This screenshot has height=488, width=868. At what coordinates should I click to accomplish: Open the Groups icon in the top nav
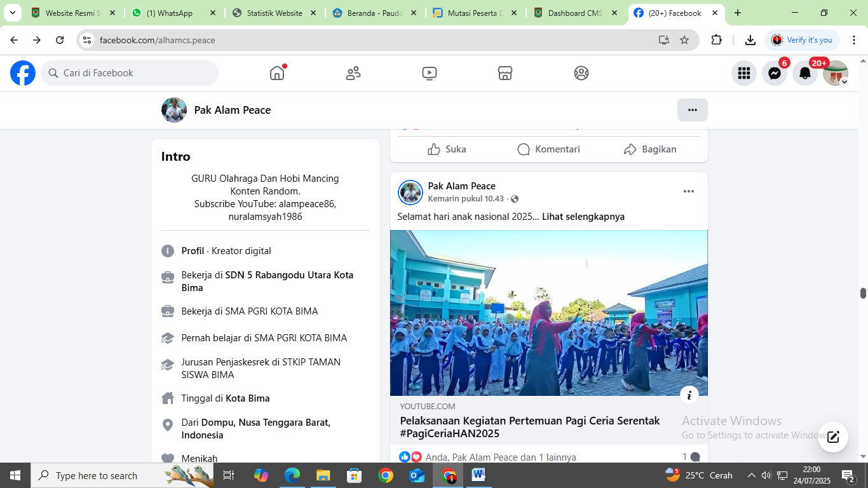pos(581,73)
